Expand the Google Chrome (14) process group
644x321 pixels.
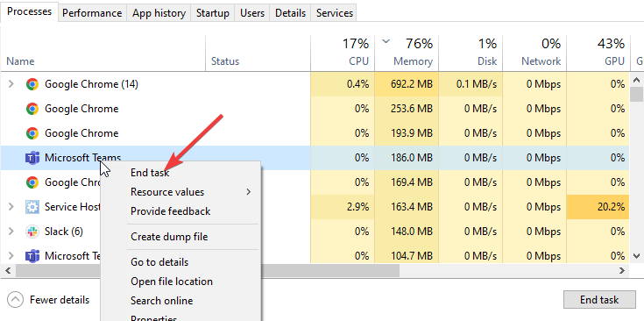pyautogui.click(x=11, y=84)
